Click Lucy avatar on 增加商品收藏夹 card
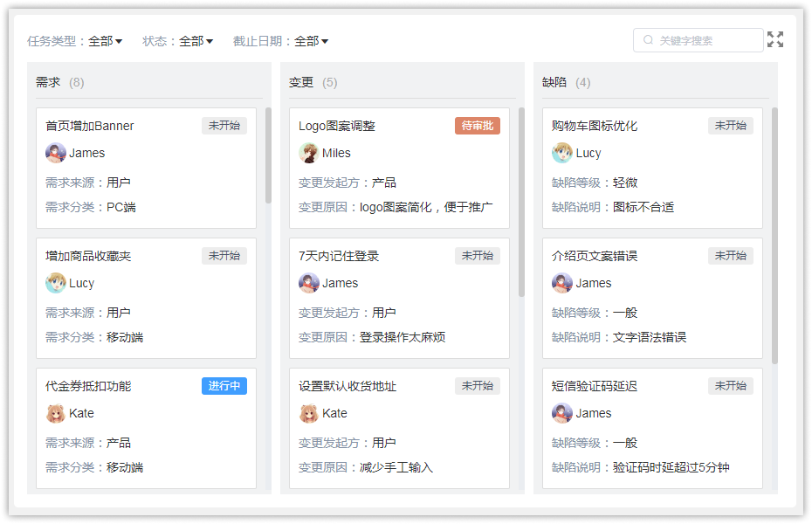 55,283
